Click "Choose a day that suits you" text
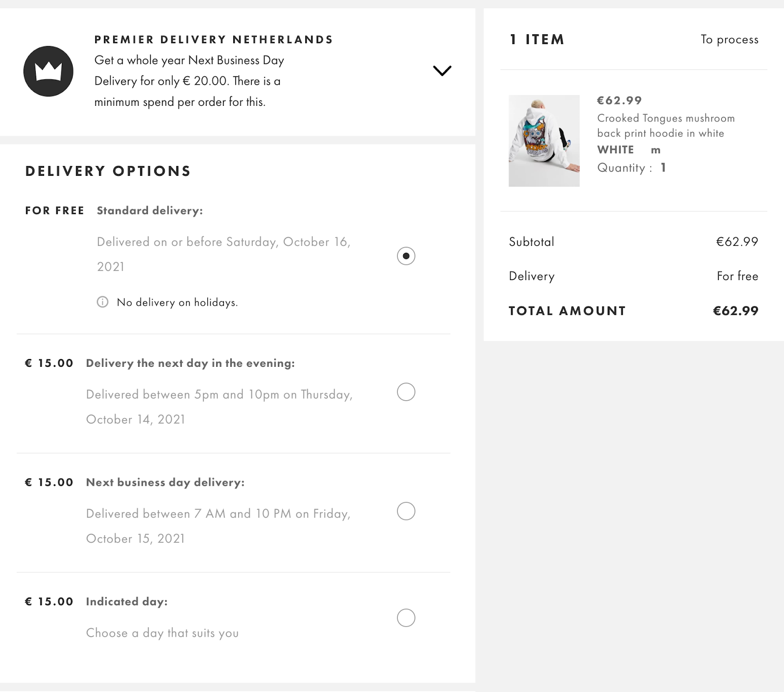784x692 pixels. tap(162, 633)
